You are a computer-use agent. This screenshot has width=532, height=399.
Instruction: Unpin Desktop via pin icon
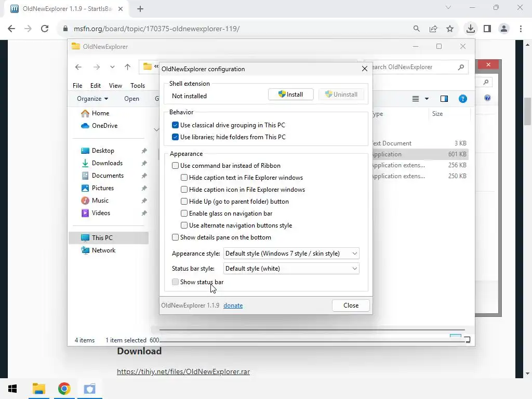click(x=144, y=151)
